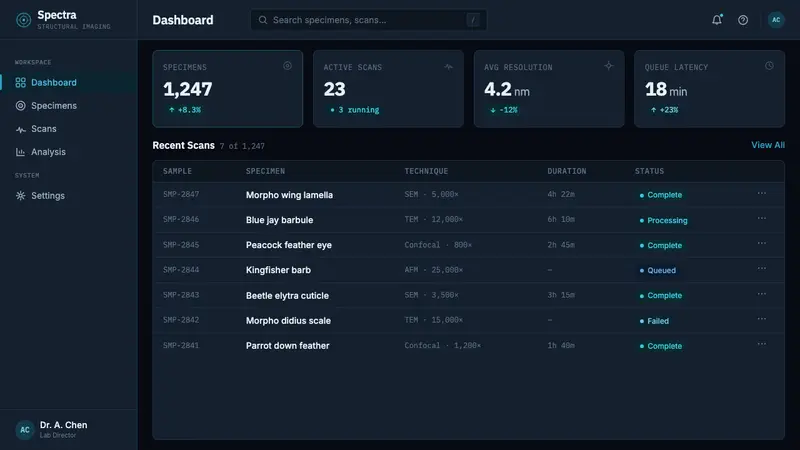This screenshot has height=450, width=800.
Task: Click the Dashboard page title
Action: pyautogui.click(x=183, y=20)
